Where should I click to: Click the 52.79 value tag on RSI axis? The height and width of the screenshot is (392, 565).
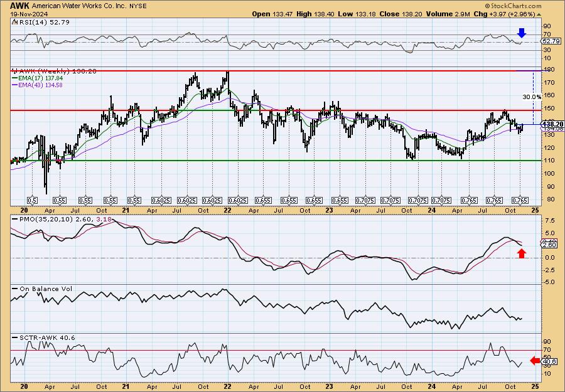point(551,41)
